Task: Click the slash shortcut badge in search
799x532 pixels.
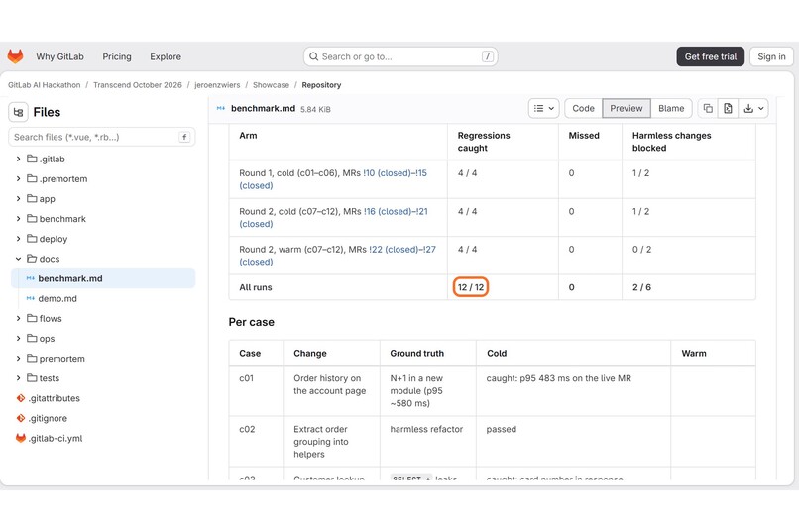Action: pyautogui.click(x=487, y=56)
